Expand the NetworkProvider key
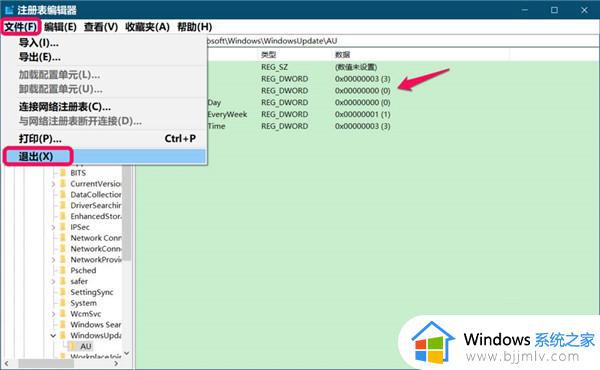The width and height of the screenshot is (600, 370). point(53,260)
